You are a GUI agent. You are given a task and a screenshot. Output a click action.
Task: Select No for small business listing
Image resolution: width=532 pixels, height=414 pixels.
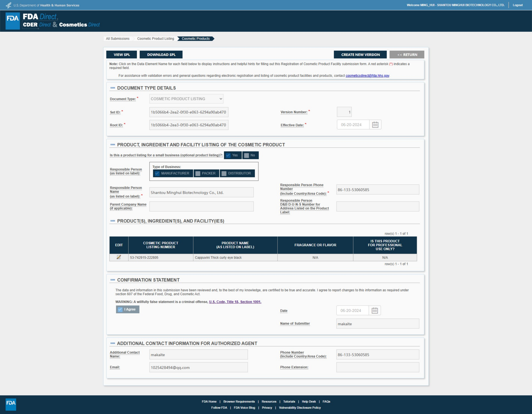click(247, 155)
